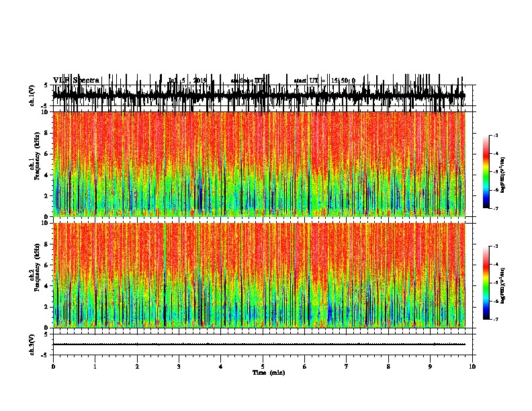The width and height of the screenshot is (532, 411).
Task: Click time axis tick 3
Action: pyautogui.click(x=179, y=367)
